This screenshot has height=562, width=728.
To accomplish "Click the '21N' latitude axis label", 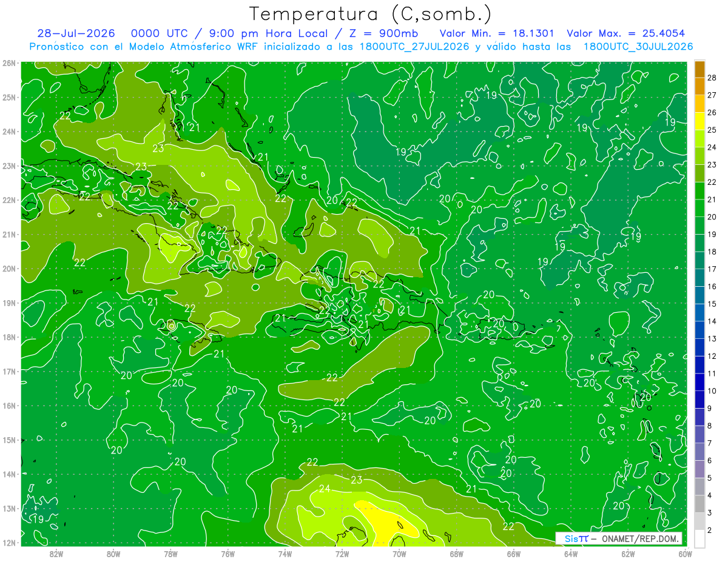I will tap(9, 234).
